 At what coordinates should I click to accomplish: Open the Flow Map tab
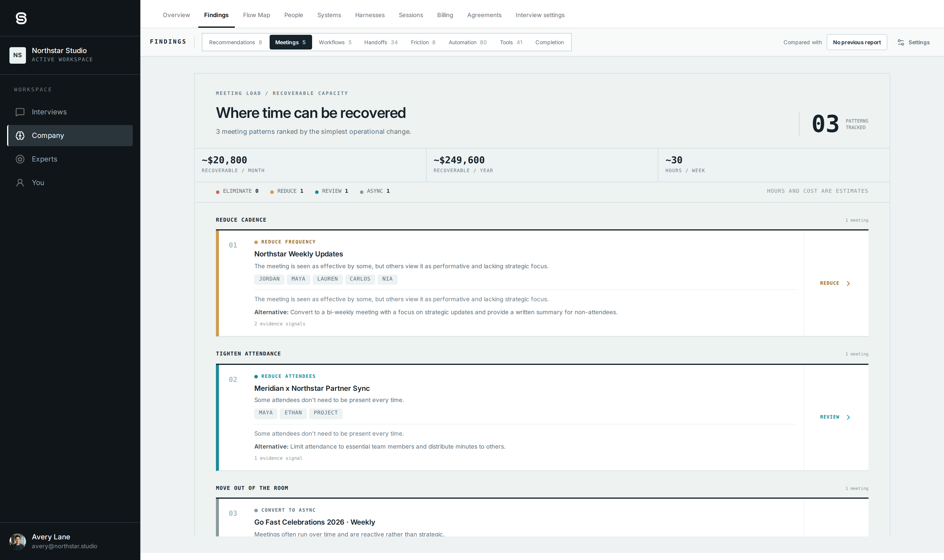point(256,15)
